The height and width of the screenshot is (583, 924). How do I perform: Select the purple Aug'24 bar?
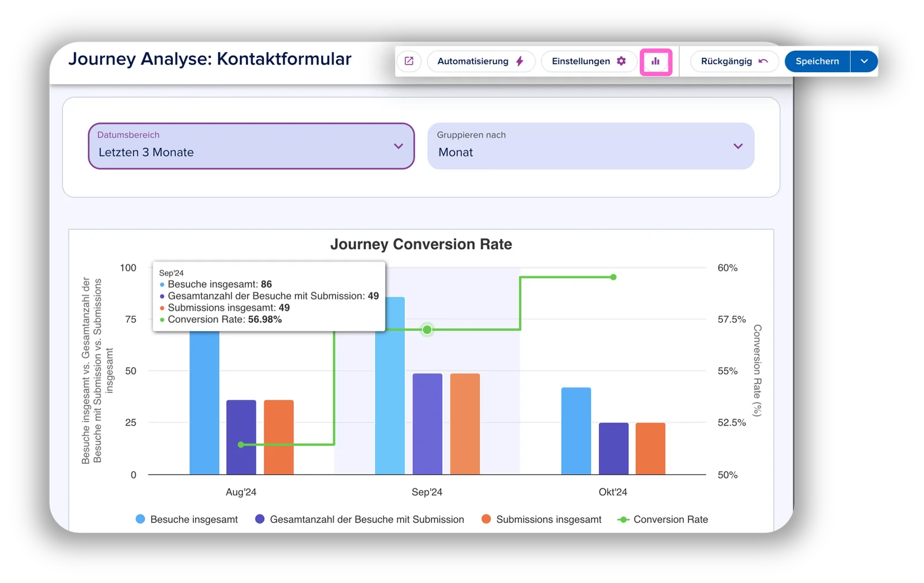point(241,438)
